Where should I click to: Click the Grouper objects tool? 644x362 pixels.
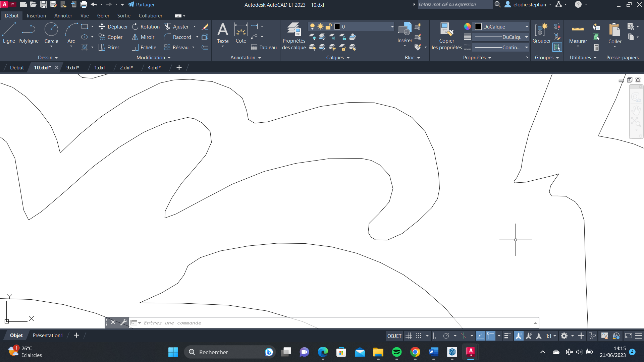pos(542,34)
